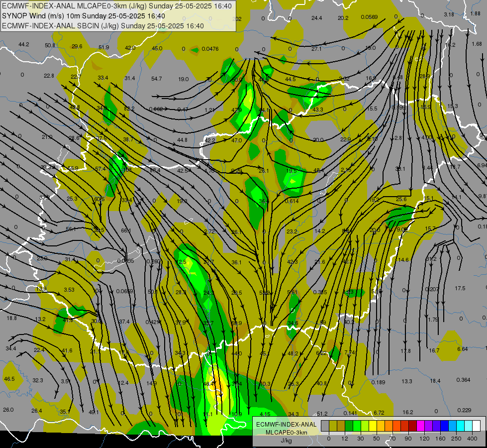Click the legend tick label 250
The height and width of the screenshot is (448, 487).
click(456, 439)
